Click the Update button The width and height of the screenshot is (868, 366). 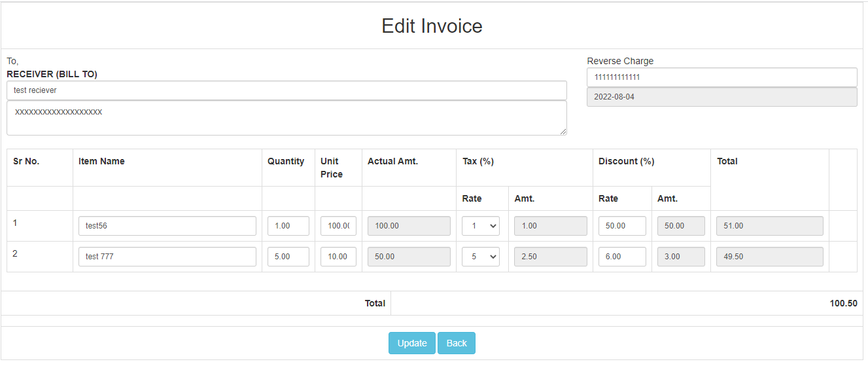[412, 343]
